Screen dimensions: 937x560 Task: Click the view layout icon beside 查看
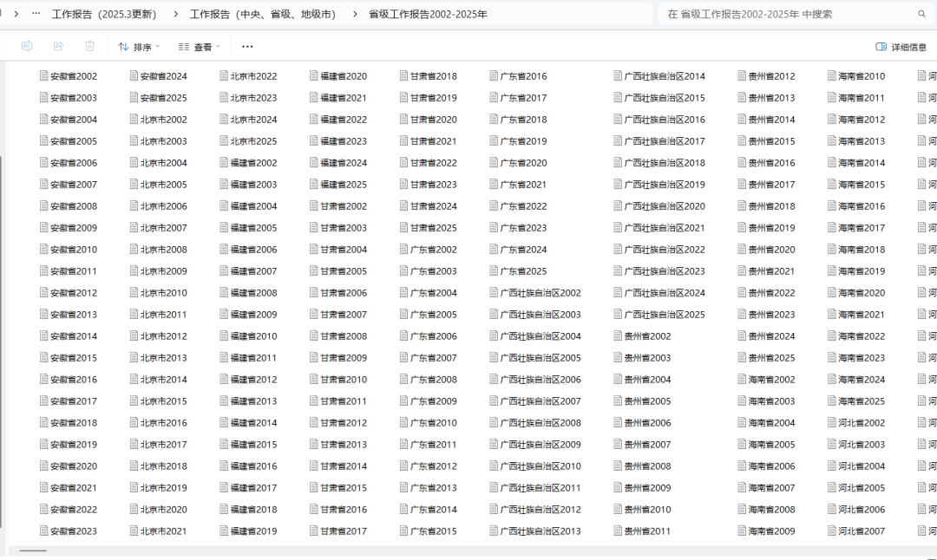pyautogui.click(x=183, y=46)
